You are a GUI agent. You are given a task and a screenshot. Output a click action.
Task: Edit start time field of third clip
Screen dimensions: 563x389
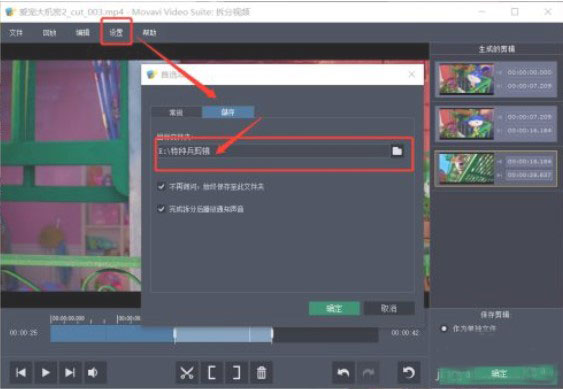click(529, 162)
